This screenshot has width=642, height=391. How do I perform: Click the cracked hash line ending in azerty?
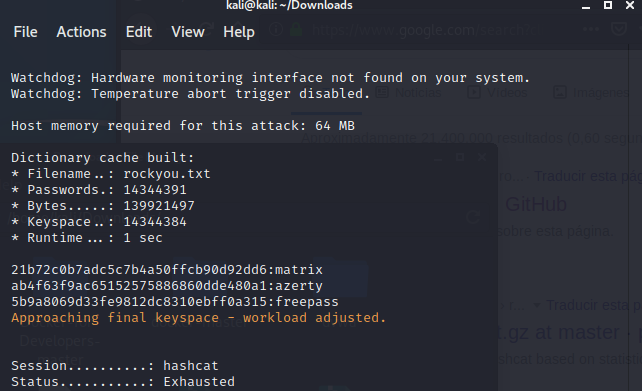point(167,286)
